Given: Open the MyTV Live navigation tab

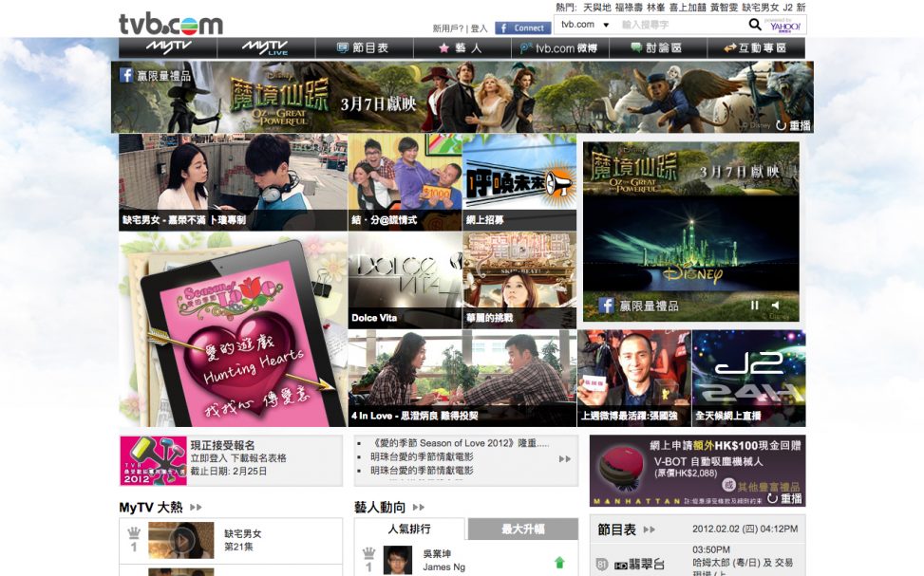Looking at the screenshot, I should tap(266, 47).
